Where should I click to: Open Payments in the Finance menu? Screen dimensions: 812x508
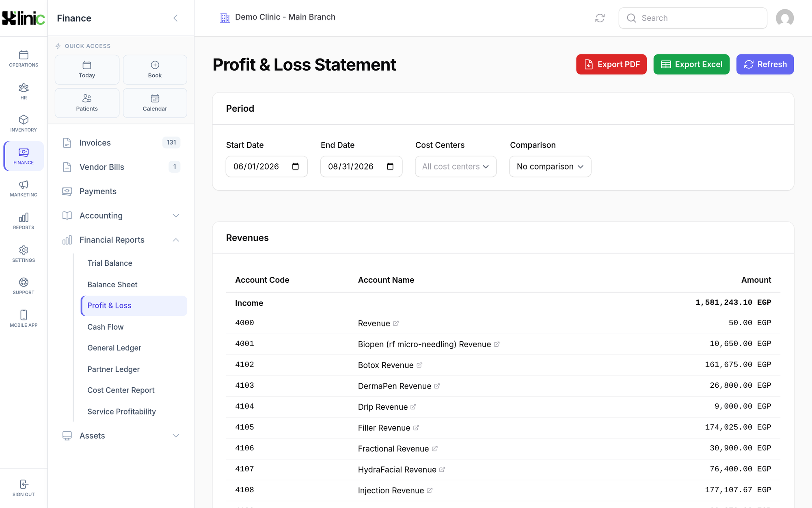tap(121, 191)
